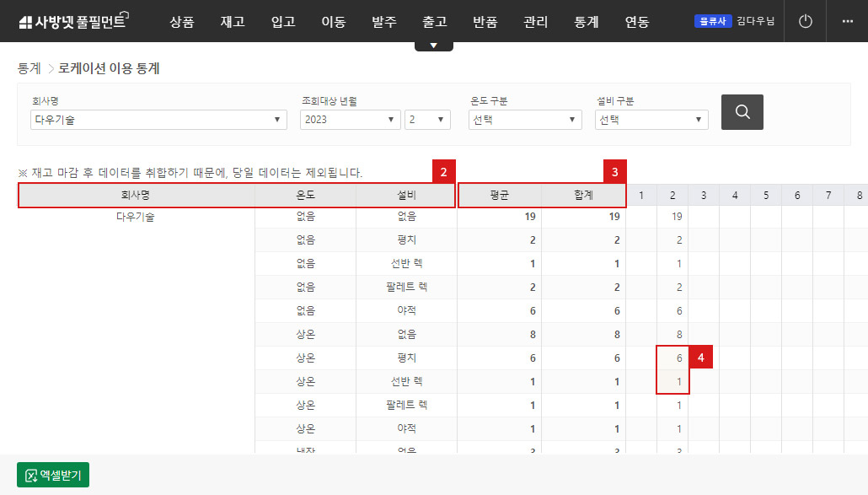Image resolution: width=868 pixels, height=495 pixels.
Task: Select the 재고 menu item
Action: click(x=232, y=22)
